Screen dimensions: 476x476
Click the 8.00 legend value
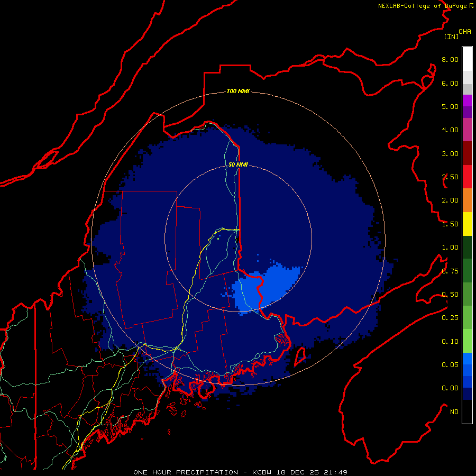click(x=450, y=59)
